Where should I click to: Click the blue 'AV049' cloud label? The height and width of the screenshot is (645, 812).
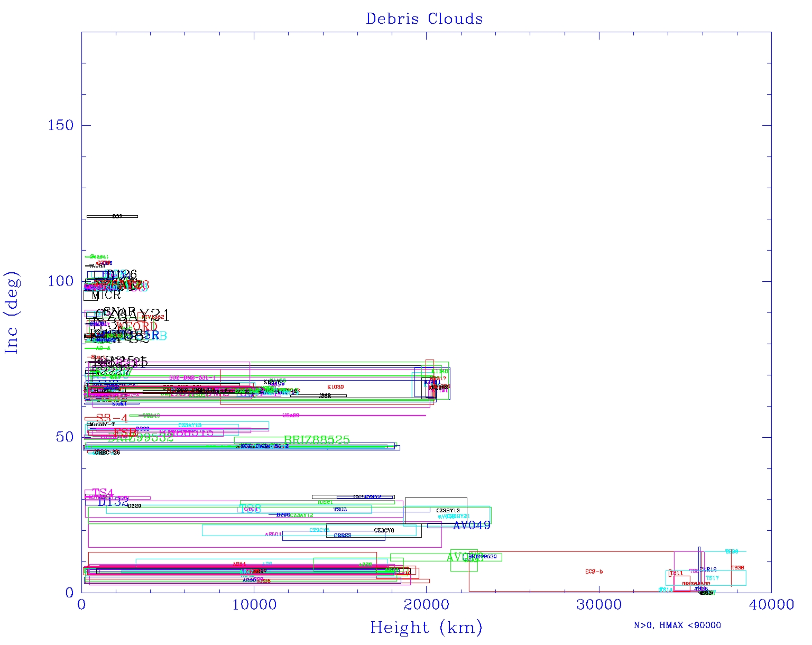click(472, 525)
